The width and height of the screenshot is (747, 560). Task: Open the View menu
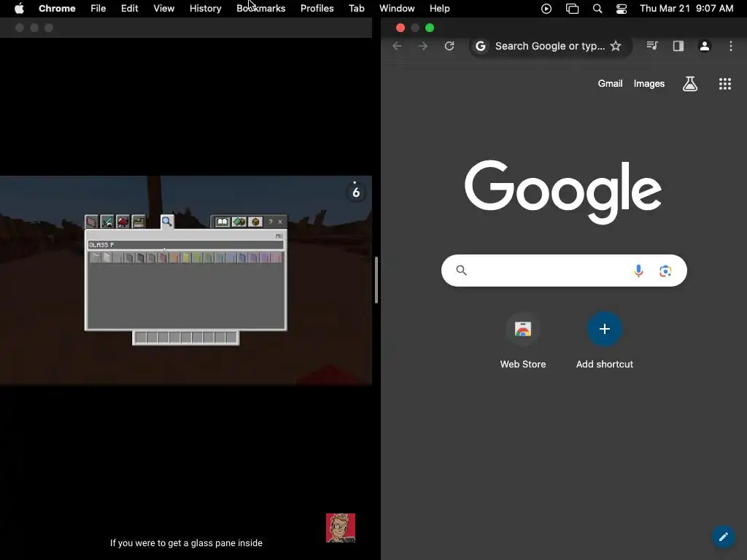[163, 8]
